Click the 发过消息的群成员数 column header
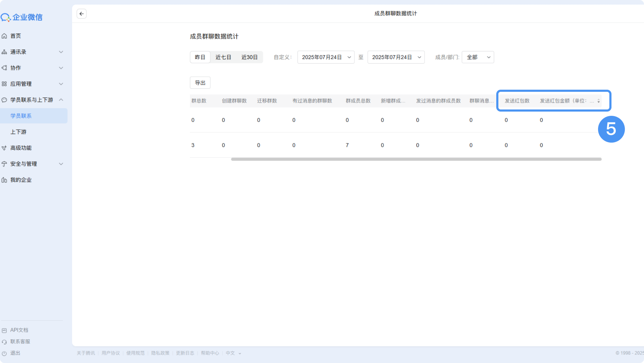 439,101
